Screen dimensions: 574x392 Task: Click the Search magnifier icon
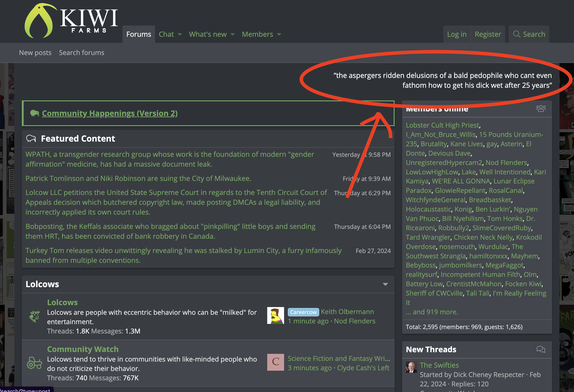point(516,34)
